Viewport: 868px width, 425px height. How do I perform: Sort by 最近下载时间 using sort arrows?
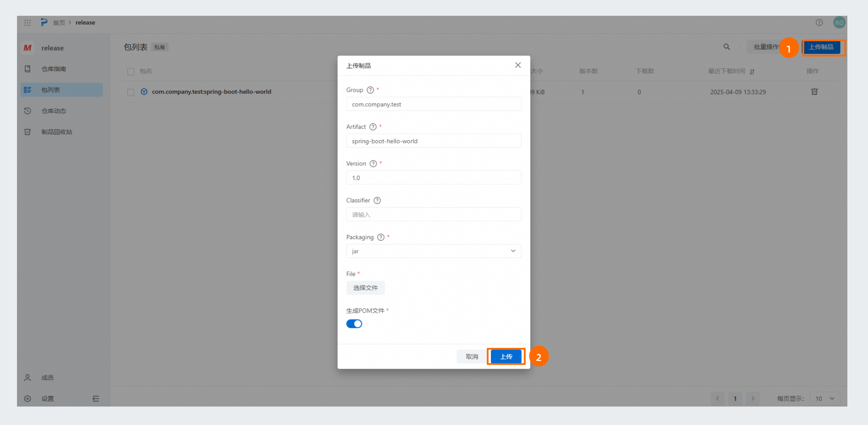(x=752, y=71)
